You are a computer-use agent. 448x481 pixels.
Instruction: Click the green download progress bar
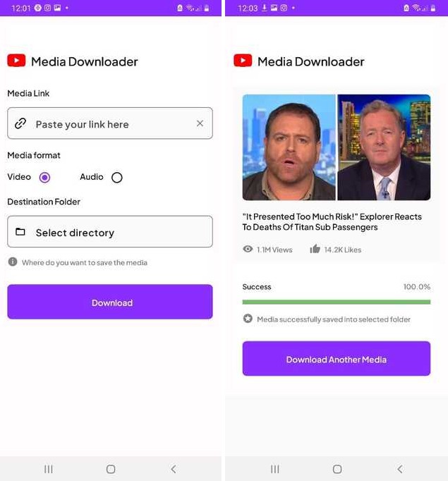(x=337, y=302)
